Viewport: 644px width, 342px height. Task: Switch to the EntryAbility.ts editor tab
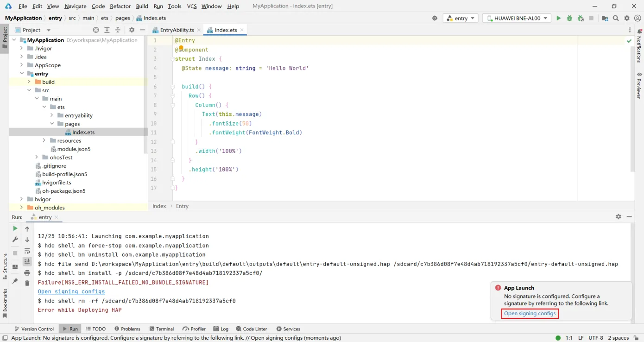point(178,29)
